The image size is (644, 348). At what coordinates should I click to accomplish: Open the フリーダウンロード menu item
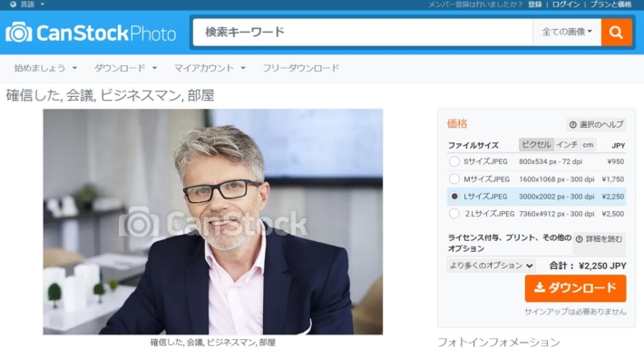[301, 68]
